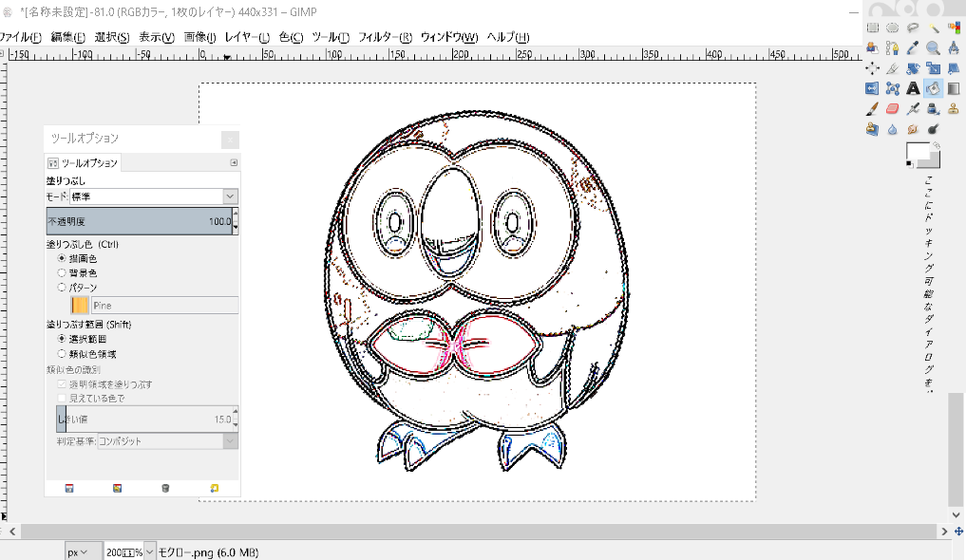
Task: Open the レイヤー menu
Action: [x=247, y=37]
